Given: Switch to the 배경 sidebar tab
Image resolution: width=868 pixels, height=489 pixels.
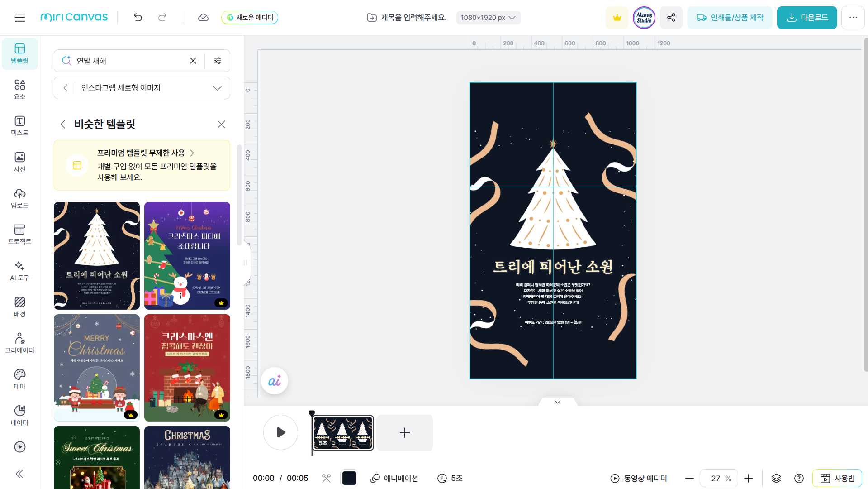Looking at the screenshot, I should tap(19, 307).
